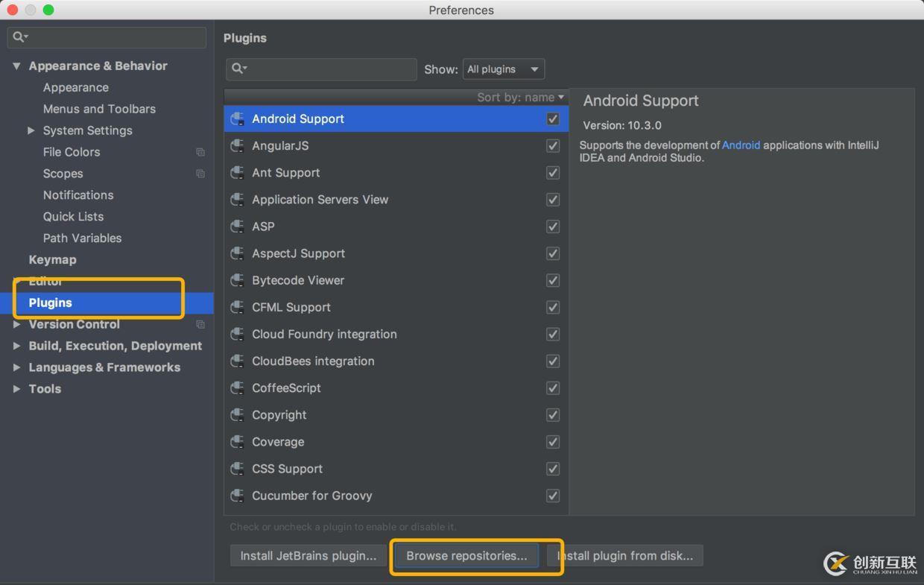Viewport: 924px width, 585px height.
Task: Click the AspectJ Support plugin icon
Action: pyautogui.click(x=238, y=253)
